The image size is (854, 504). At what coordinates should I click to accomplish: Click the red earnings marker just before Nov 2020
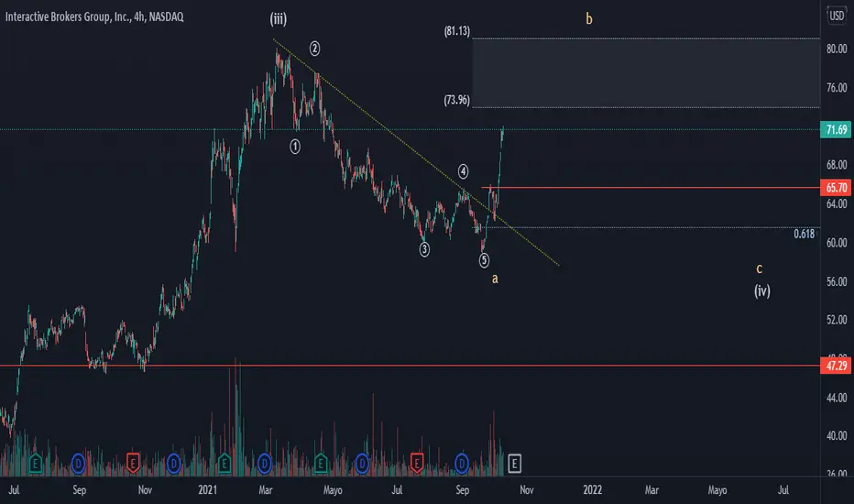tap(132, 464)
